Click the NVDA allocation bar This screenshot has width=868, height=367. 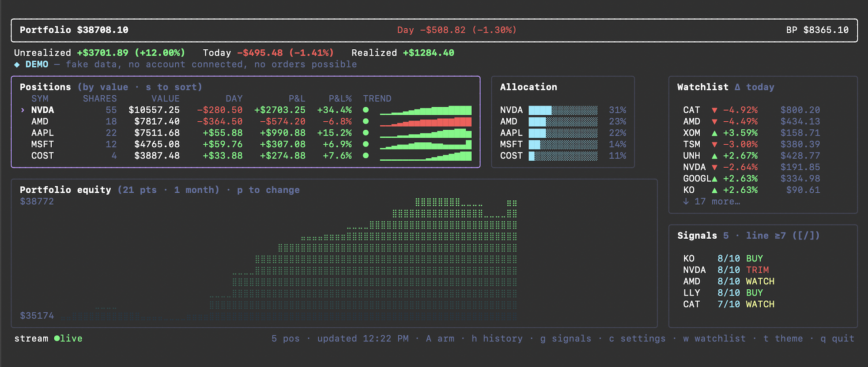(563, 110)
